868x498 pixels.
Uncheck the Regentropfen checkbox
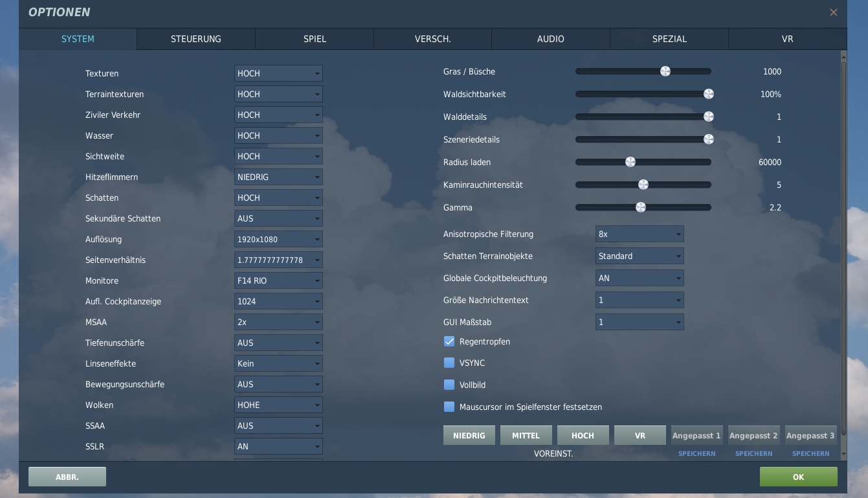(x=449, y=341)
